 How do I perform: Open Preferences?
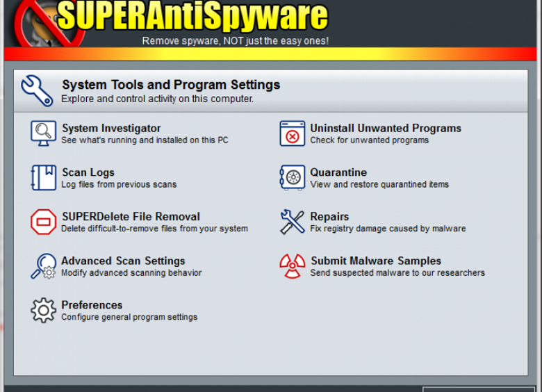click(92, 305)
